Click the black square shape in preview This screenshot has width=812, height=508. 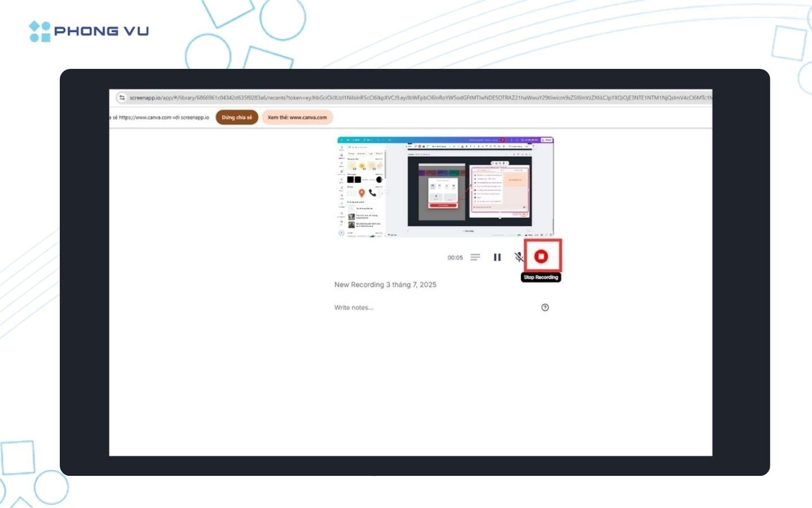[x=350, y=179]
